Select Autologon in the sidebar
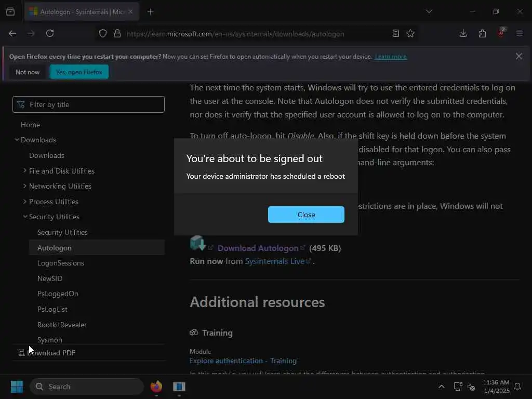This screenshot has width=532, height=399. [97, 248]
